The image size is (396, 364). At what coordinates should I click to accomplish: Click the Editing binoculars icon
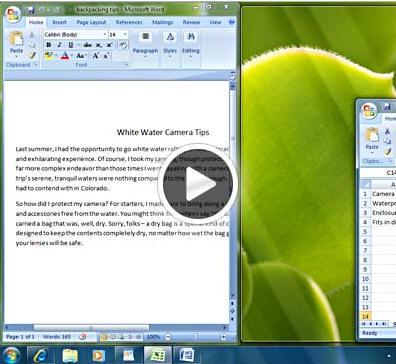pos(191,37)
